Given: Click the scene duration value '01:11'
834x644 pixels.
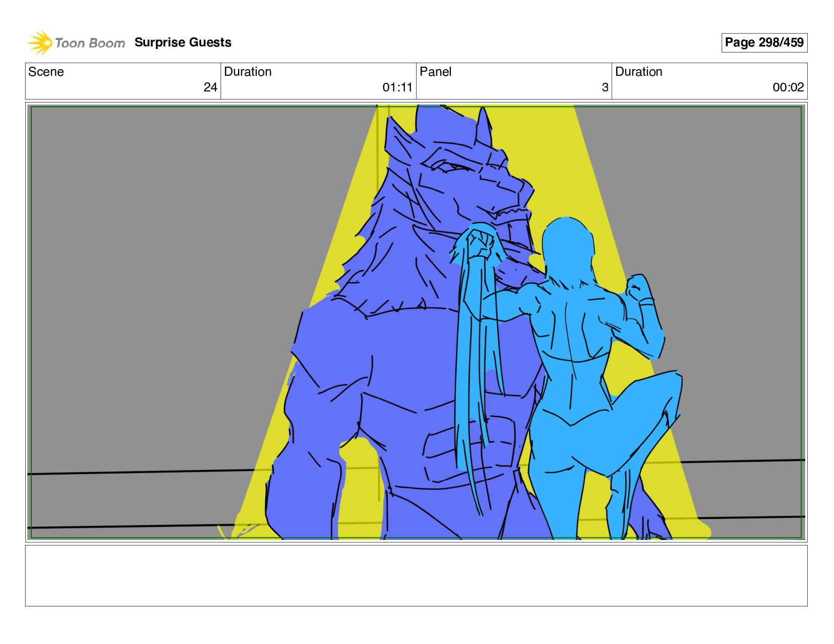Looking at the screenshot, I should [x=397, y=87].
